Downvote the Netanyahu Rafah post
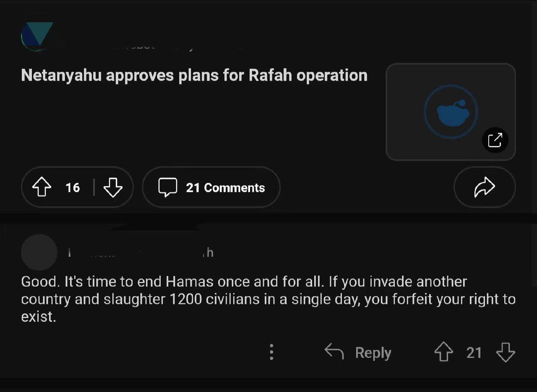The height and width of the screenshot is (392, 537). click(113, 187)
